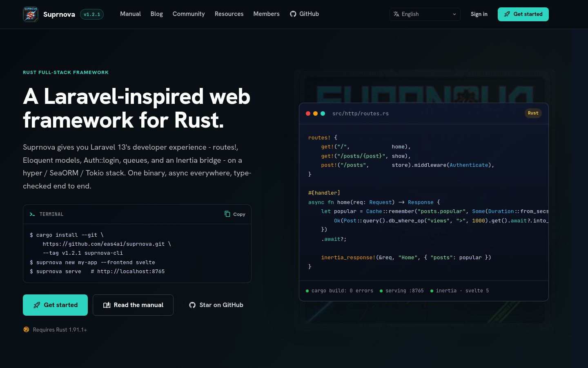The height and width of the screenshot is (368, 588).
Task: Click the header Get started button
Action: click(x=523, y=14)
